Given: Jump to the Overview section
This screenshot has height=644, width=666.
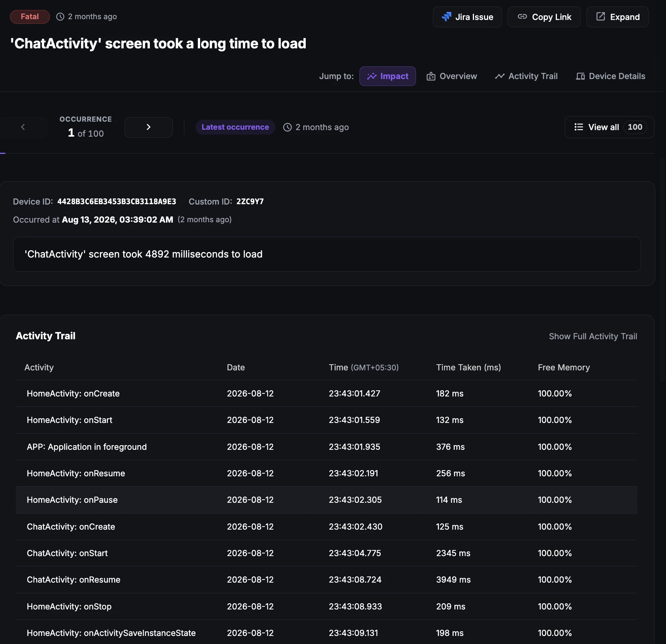Looking at the screenshot, I should [x=452, y=76].
